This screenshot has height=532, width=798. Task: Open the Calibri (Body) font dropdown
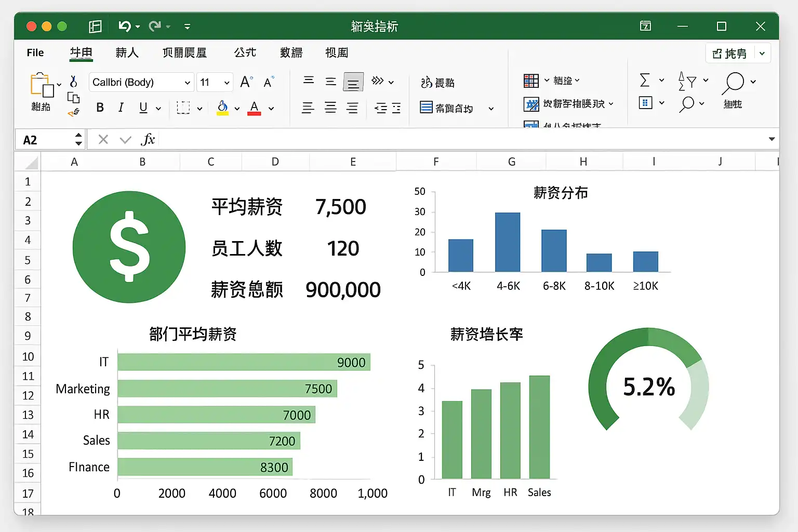pyautogui.click(x=141, y=82)
